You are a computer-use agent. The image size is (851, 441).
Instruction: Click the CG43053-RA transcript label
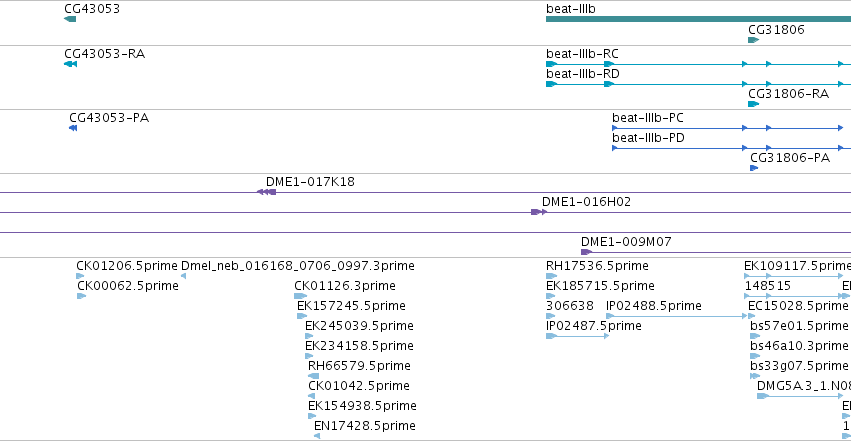tap(104, 54)
